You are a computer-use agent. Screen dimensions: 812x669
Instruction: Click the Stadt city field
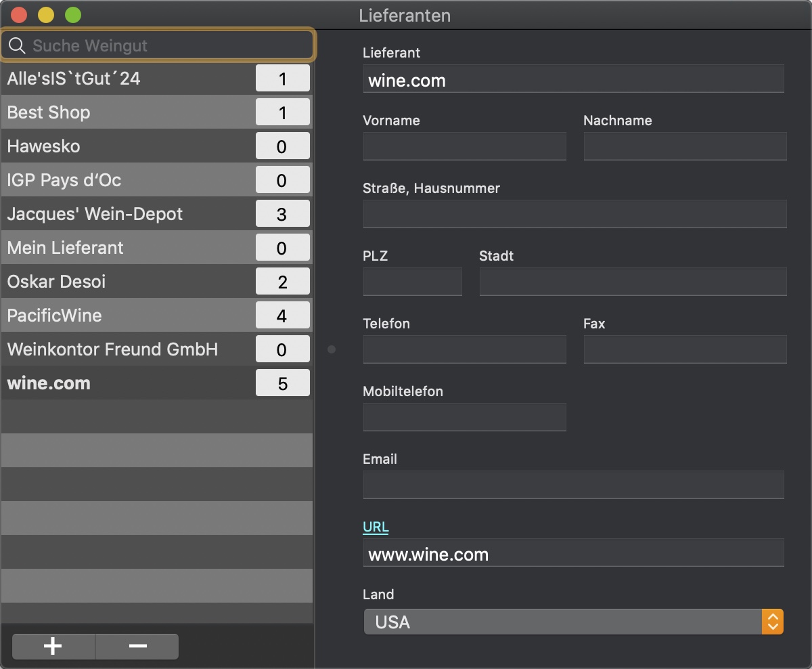[x=633, y=282]
